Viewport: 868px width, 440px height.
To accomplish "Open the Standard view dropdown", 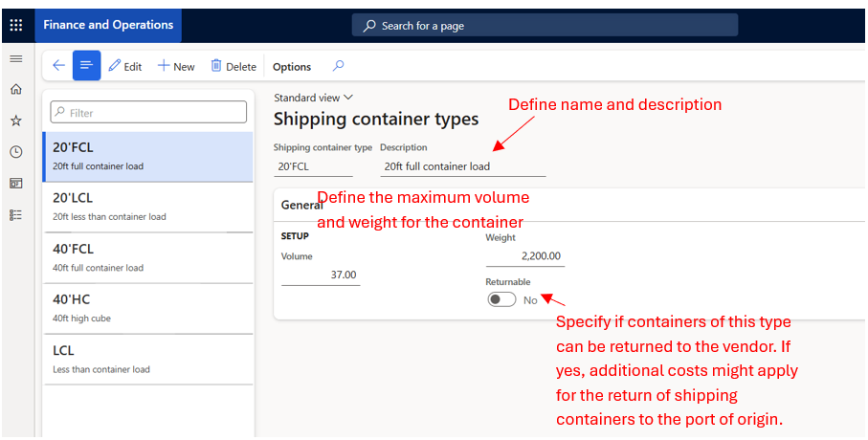I will [313, 98].
